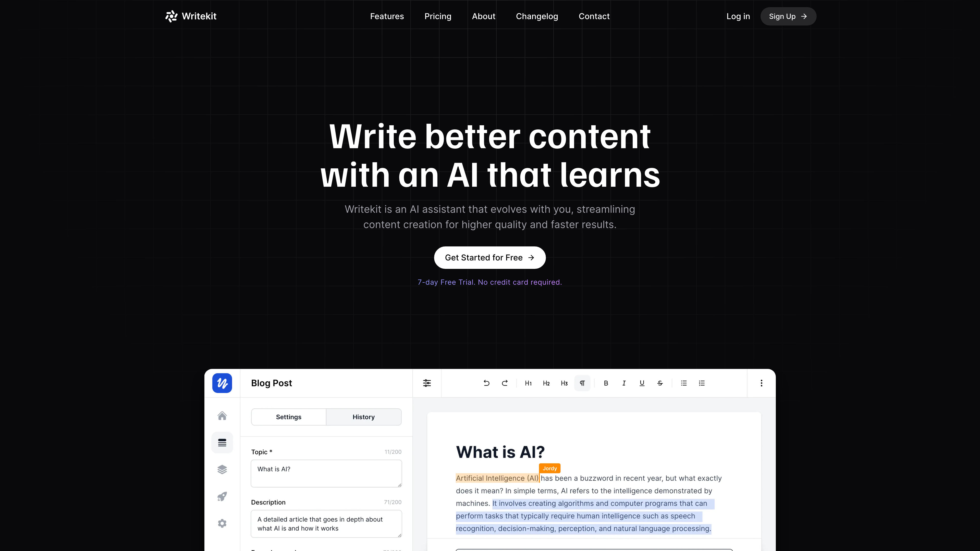
Task: Click the Log in link
Action: 738,16
